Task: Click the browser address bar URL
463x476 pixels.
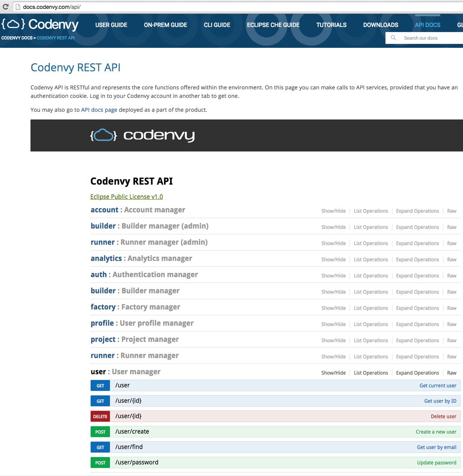Action: [x=52, y=7]
